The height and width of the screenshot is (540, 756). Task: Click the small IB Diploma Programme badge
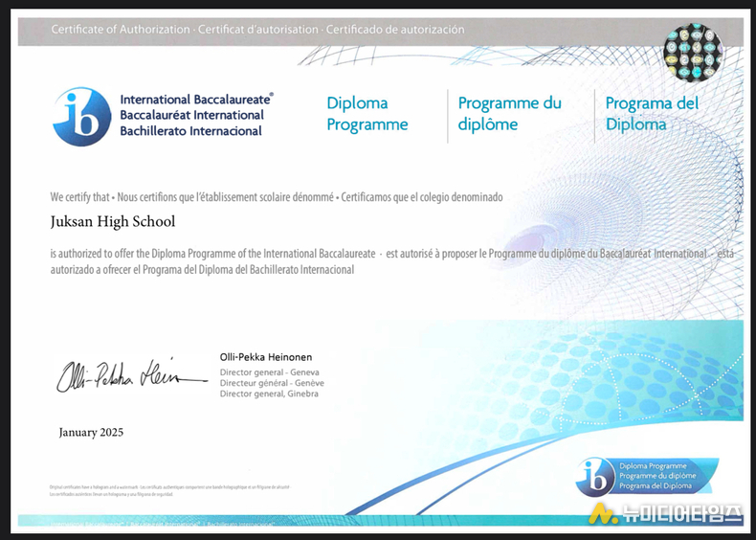[x=647, y=476]
